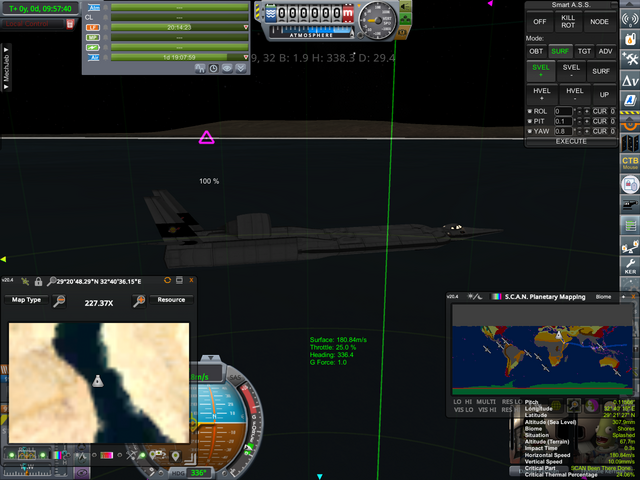Viewport: 640px width, 480px height.
Task: Select ADV mode in Smart A.S.S.
Action: [605, 51]
